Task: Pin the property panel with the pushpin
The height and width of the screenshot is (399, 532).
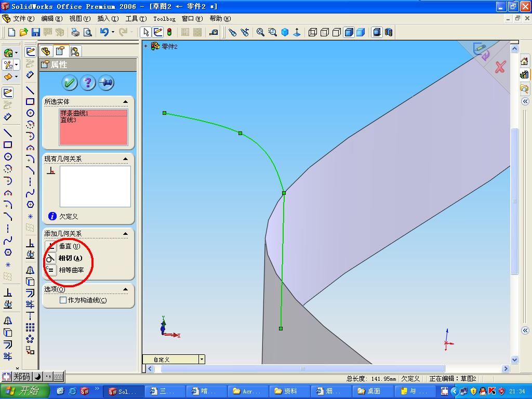Action: [x=106, y=83]
